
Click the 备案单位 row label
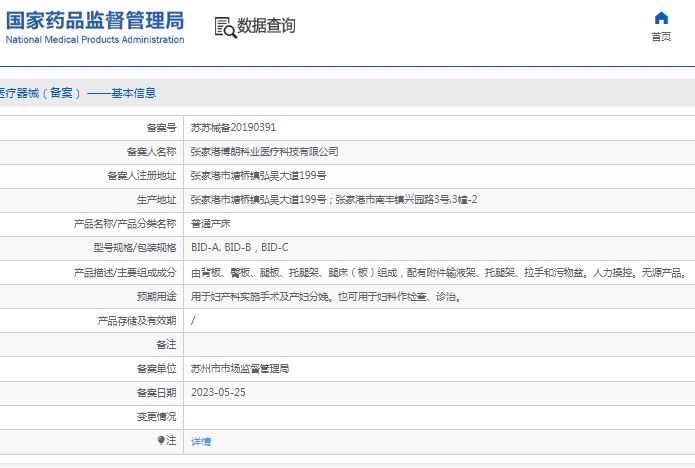pyautogui.click(x=156, y=368)
